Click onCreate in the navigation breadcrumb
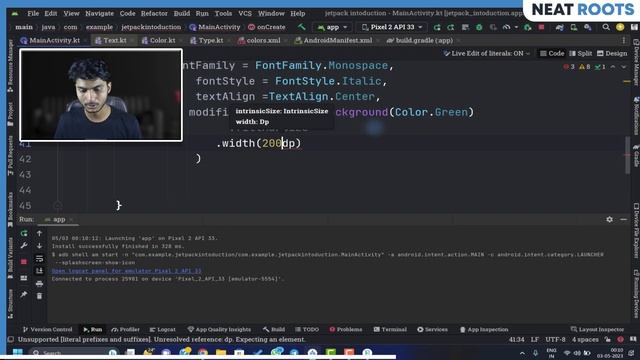The image size is (640, 360). [x=267, y=27]
